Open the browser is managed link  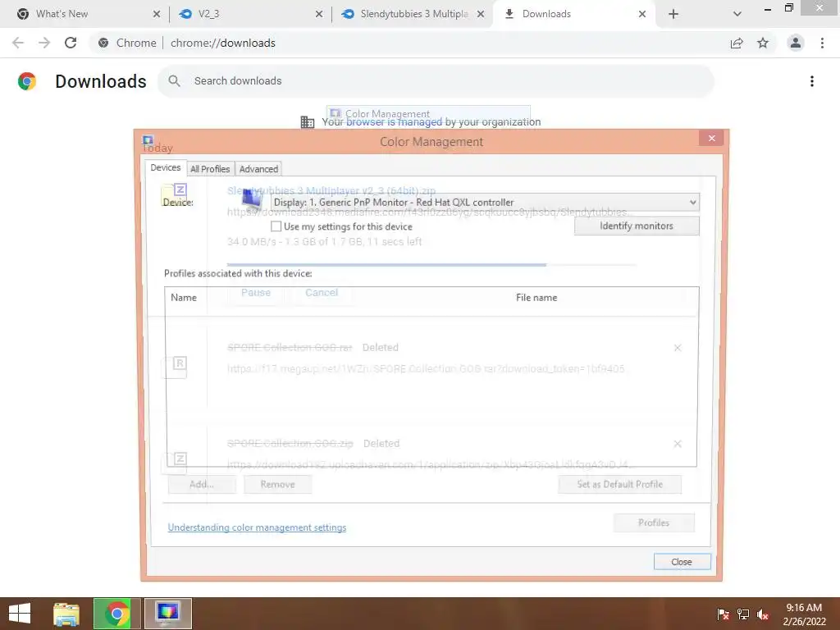tap(395, 122)
